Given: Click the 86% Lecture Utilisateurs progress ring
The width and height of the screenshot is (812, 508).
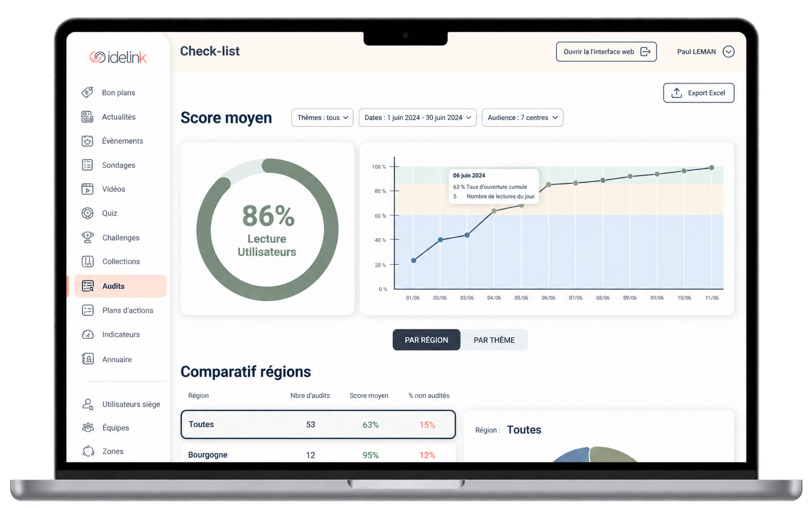Looking at the screenshot, I should [267, 229].
